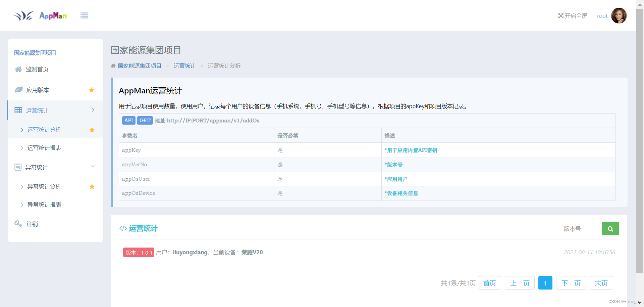The width and height of the screenshot is (644, 307).
Task: Open the 国家能源集团项目 sidebar heading
Action: tap(35, 53)
